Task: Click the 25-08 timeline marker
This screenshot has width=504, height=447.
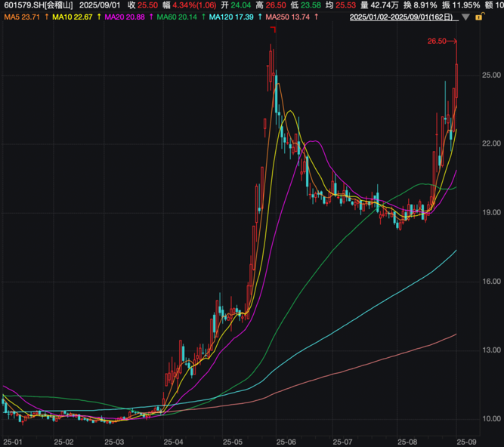Action: tap(406, 441)
